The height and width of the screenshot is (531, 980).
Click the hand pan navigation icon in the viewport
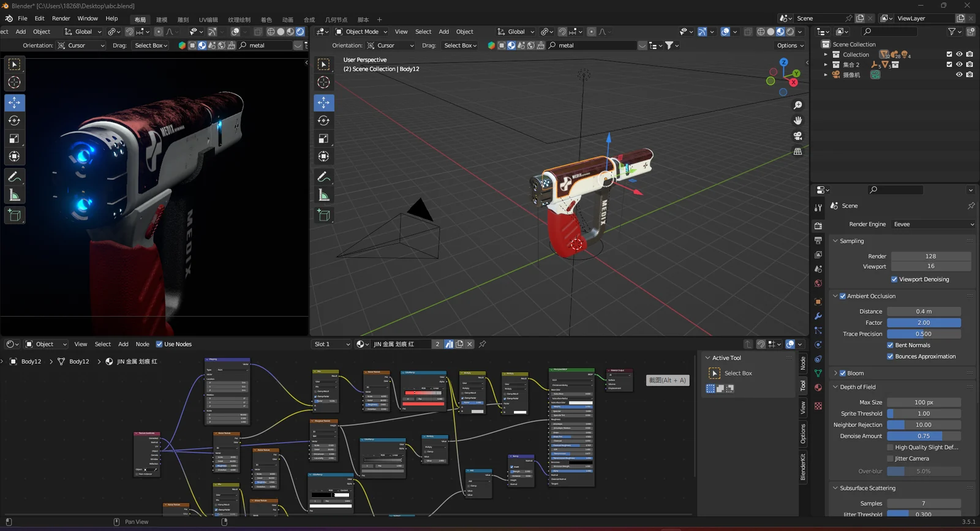[797, 121]
